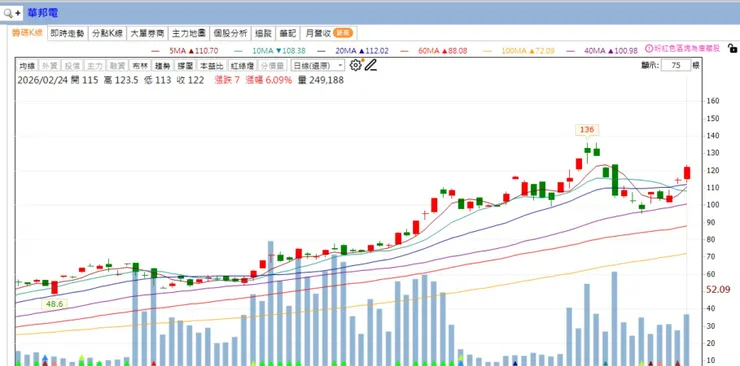The height and width of the screenshot is (366, 740).
Task: Click the 100MA ▲72.09 value
Action: point(528,51)
